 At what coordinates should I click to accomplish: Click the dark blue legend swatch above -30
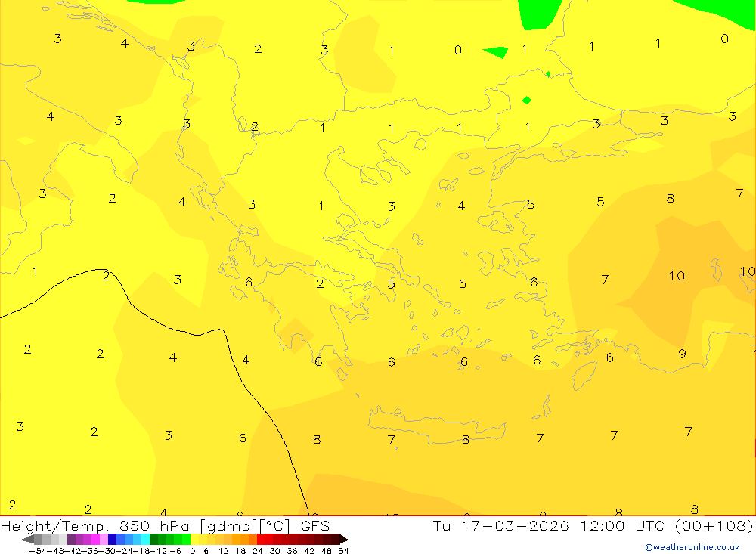112,539
